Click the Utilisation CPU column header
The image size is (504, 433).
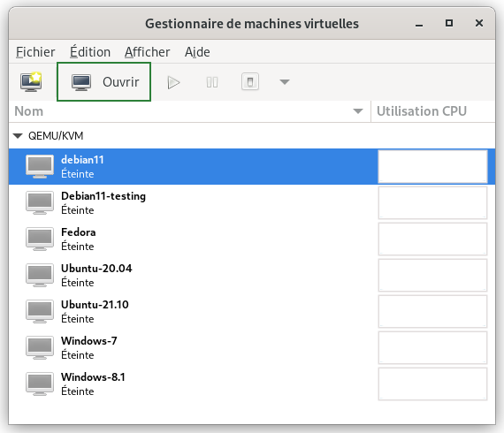pos(432,111)
